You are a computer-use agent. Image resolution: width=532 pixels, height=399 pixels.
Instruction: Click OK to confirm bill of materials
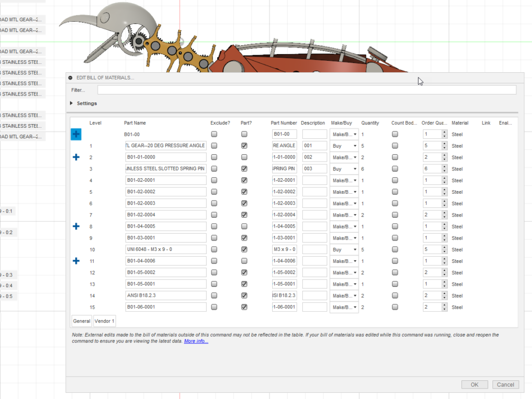point(474,385)
